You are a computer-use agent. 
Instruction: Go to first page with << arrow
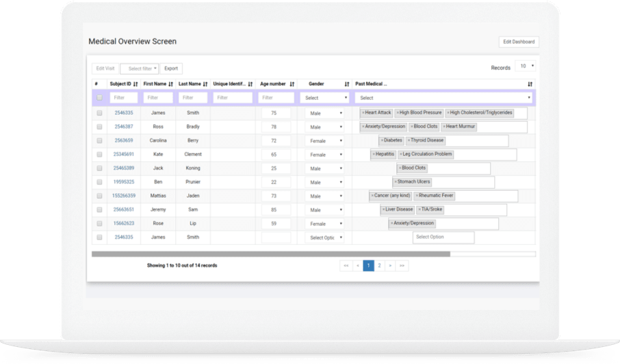coord(346,265)
